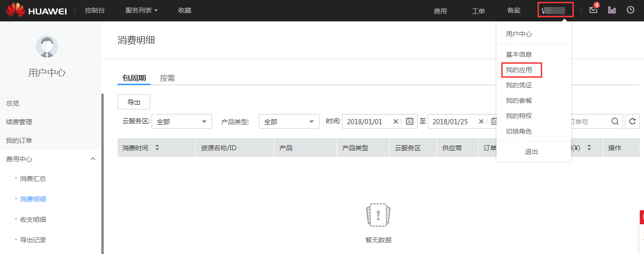Open the 服务列表 dropdown menu

[x=141, y=10]
